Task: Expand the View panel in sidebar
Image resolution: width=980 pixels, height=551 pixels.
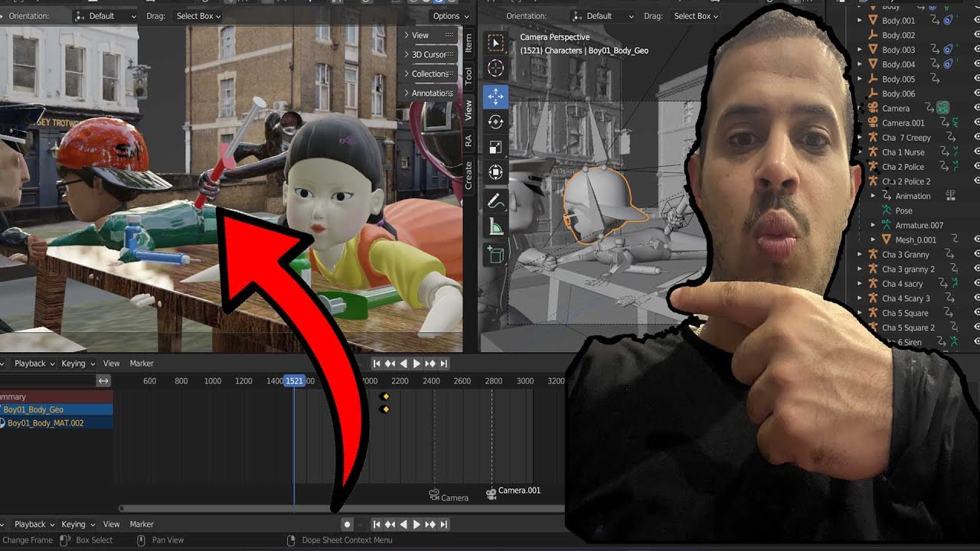Action: click(x=429, y=35)
